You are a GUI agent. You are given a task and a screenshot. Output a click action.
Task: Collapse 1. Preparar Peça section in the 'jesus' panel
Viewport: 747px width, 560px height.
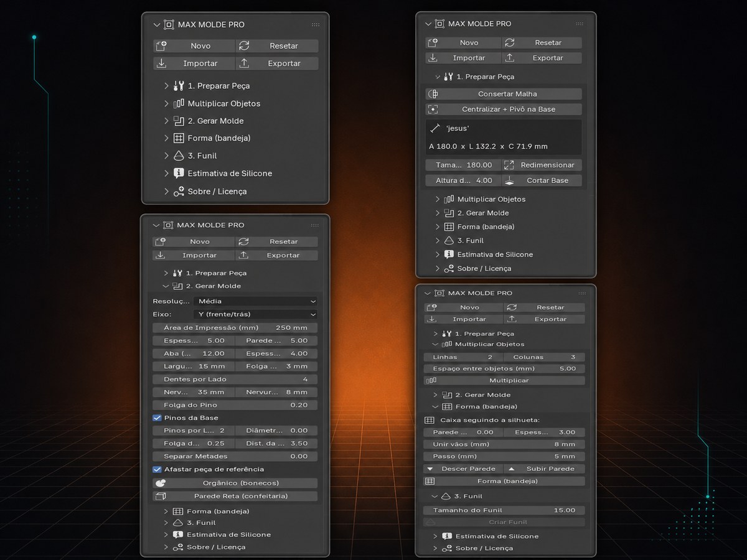tap(438, 77)
